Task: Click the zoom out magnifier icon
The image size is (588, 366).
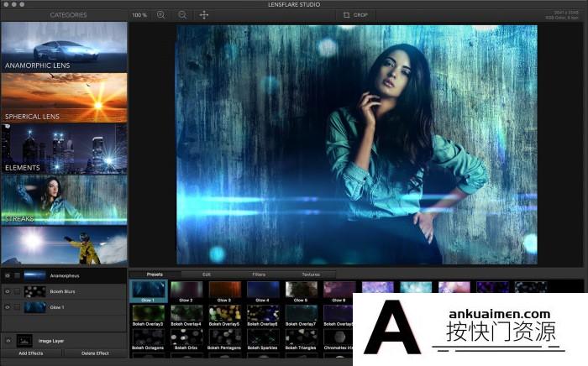Action: click(x=182, y=15)
